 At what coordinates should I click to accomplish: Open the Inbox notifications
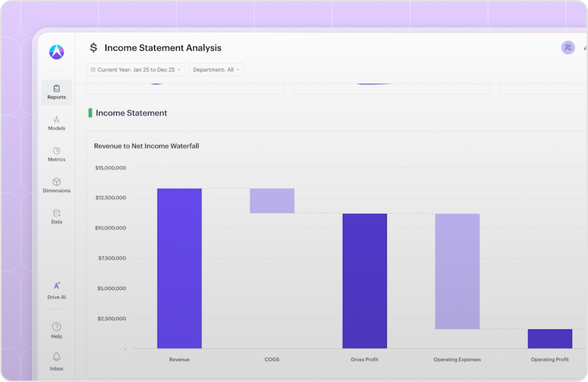tap(57, 361)
